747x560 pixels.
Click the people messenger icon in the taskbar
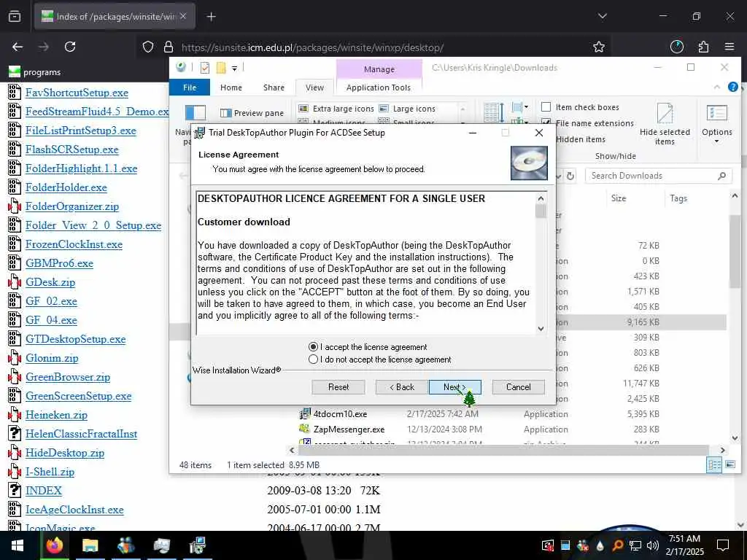(125, 545)
